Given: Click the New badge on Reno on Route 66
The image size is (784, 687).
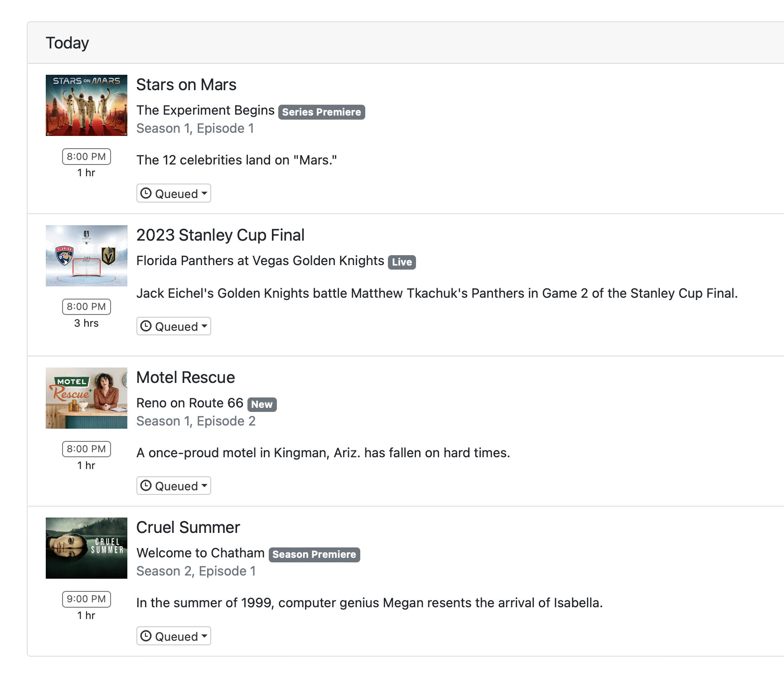Looking at the screenshot, I should click(x=262, y=404).
